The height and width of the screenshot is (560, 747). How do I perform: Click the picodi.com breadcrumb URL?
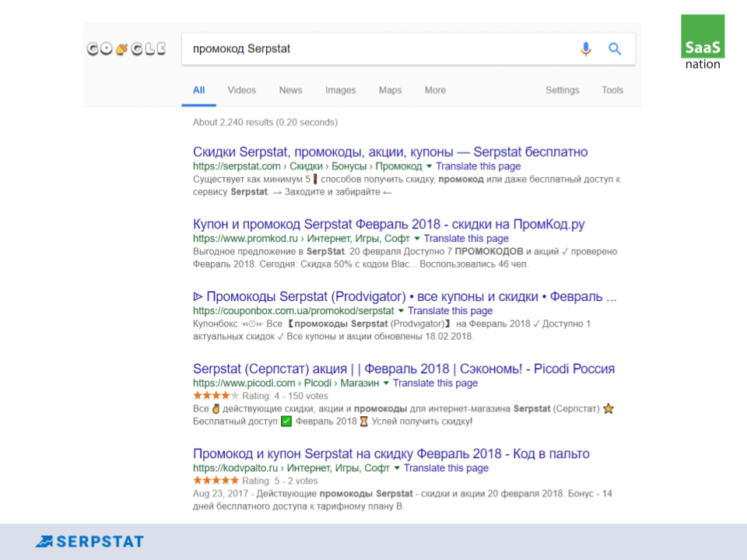(x=286, y=383)
